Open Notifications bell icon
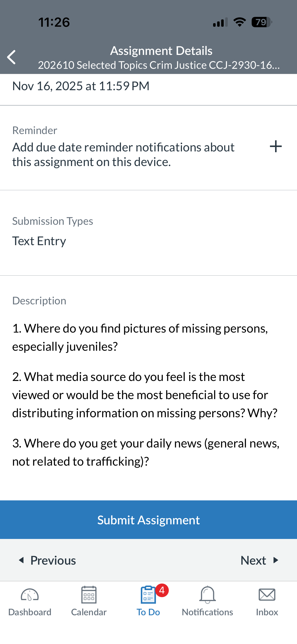The width and height of the screenshot is (297, 644). coord(208,595)
